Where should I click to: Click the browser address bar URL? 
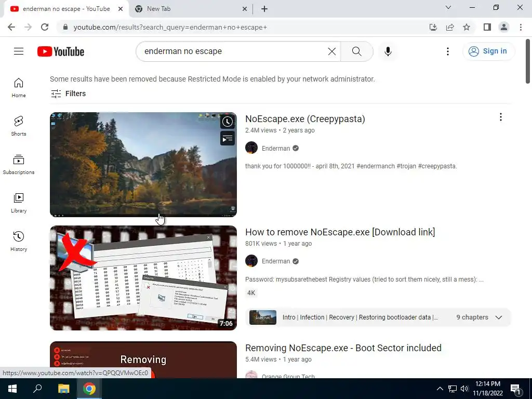[170, 27]
